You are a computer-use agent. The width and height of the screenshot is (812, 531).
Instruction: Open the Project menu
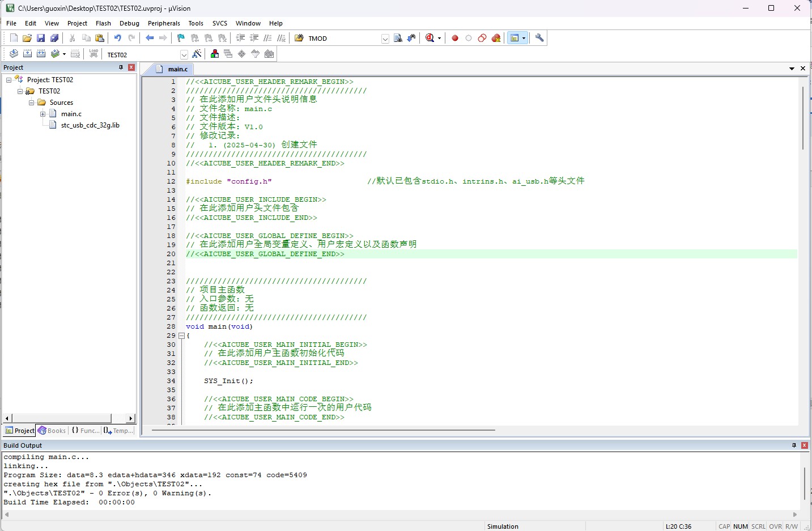coord(77,23)
